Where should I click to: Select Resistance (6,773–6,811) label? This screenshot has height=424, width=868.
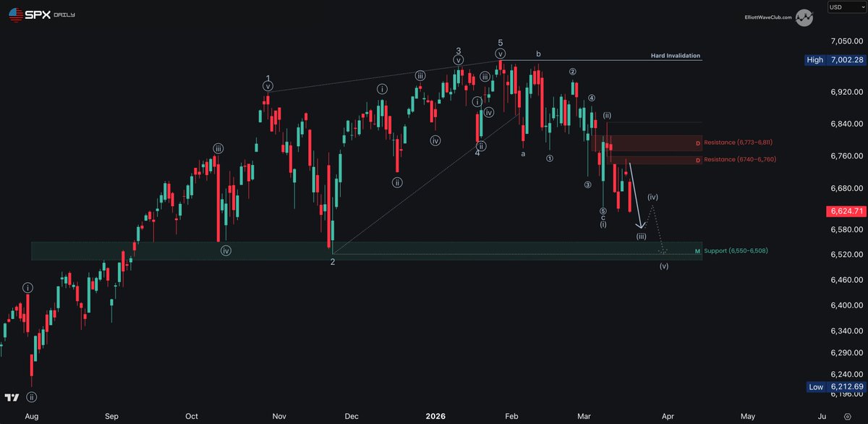739,142
